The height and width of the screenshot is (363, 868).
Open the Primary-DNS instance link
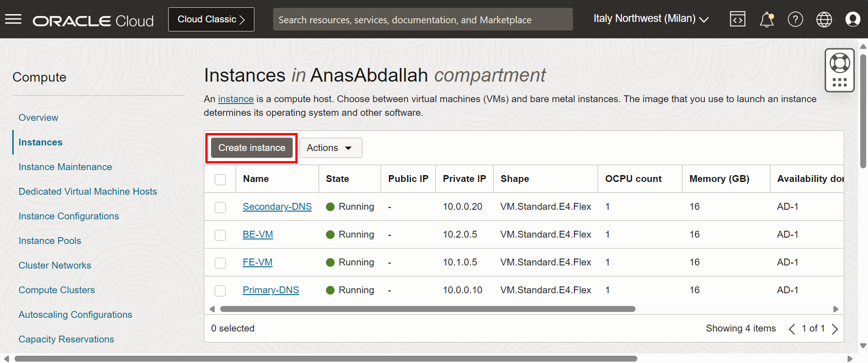point(270,290)
